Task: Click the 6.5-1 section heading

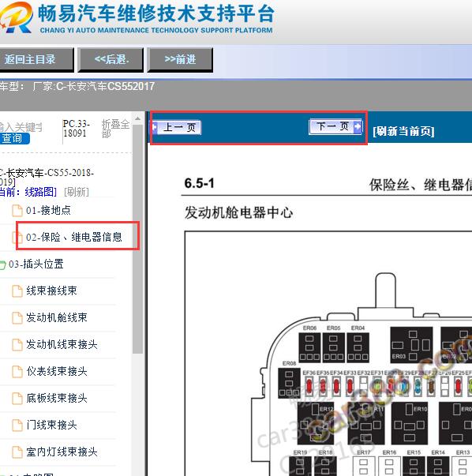Action: pyautogui.click(x=199, y=183)
